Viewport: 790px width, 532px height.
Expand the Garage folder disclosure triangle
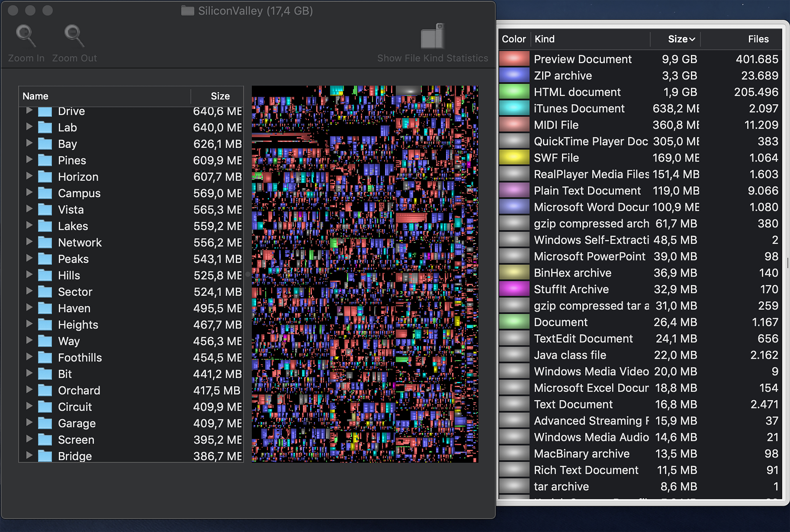click(x=29, y=422)
